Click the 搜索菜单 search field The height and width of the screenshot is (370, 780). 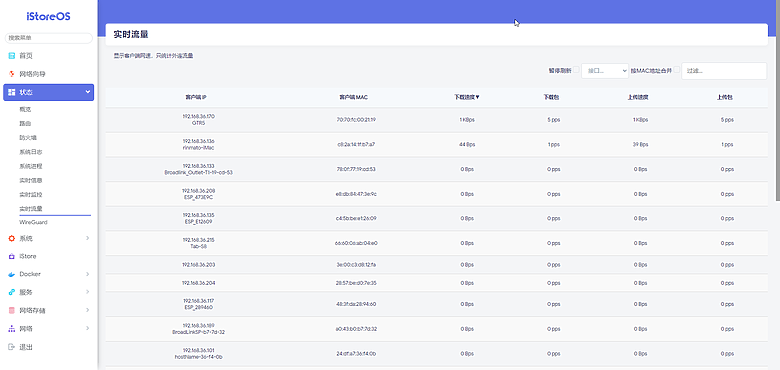tap(48, 38)
